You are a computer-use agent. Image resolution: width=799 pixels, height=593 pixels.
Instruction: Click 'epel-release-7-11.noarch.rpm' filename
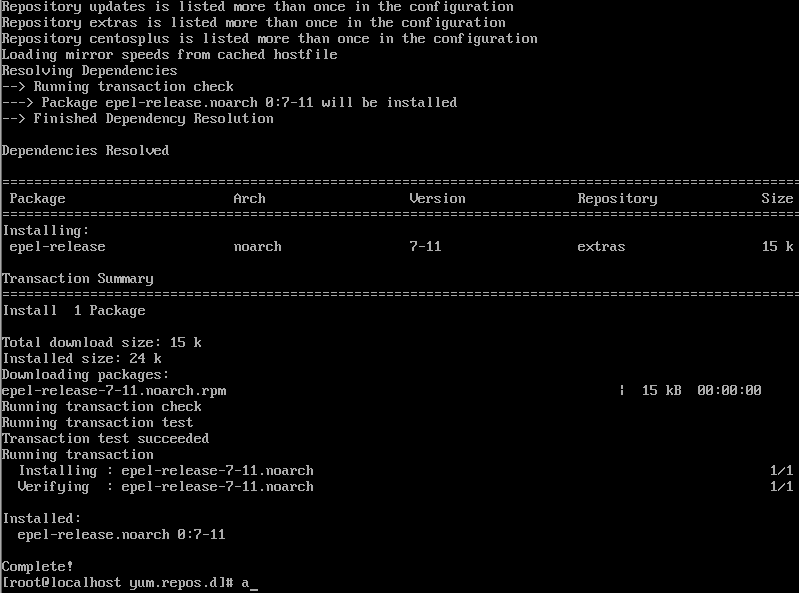(x=114, y=391)
